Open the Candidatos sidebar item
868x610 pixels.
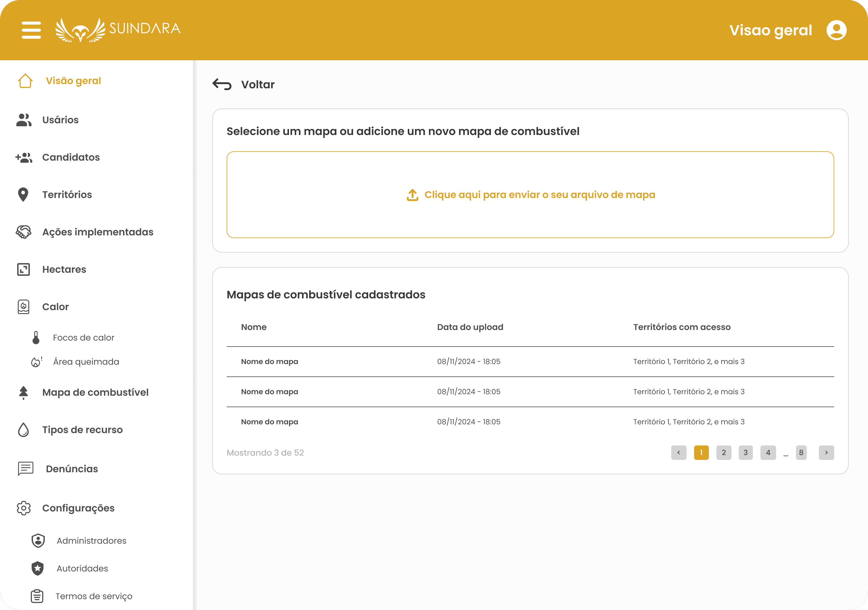71,157
